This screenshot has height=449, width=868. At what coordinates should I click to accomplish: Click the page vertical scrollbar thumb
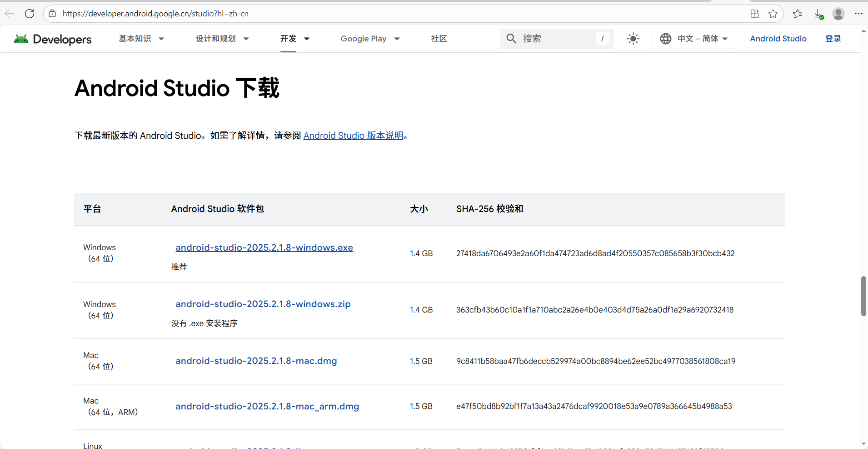[863, 296]
